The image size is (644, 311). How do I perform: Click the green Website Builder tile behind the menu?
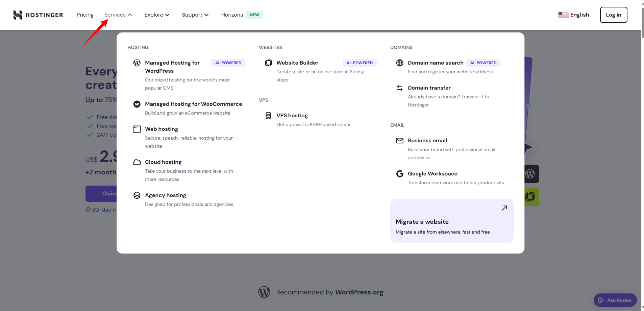tap(531, 197)
